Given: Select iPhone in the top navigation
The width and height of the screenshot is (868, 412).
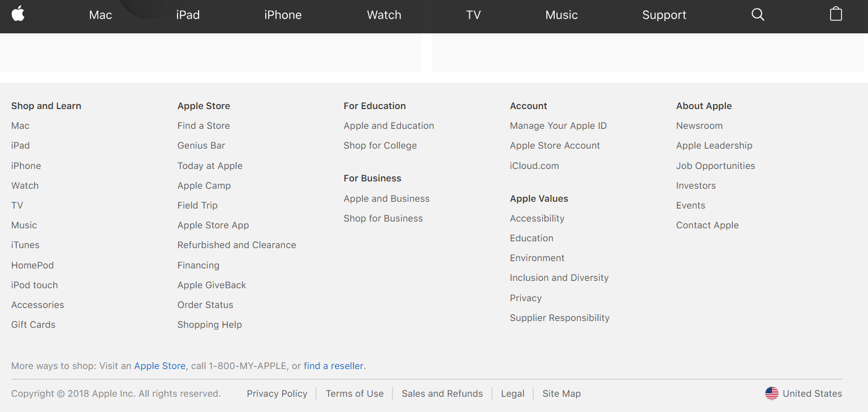Looking at the screenshot, I should click(x=283, y=15).
